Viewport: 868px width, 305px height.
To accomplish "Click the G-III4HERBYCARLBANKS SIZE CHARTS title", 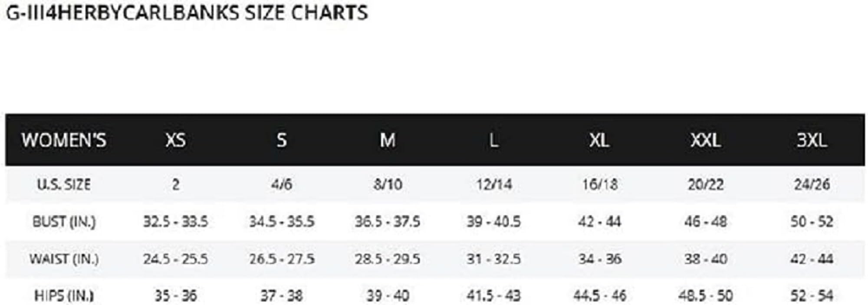I will point(187,13).
